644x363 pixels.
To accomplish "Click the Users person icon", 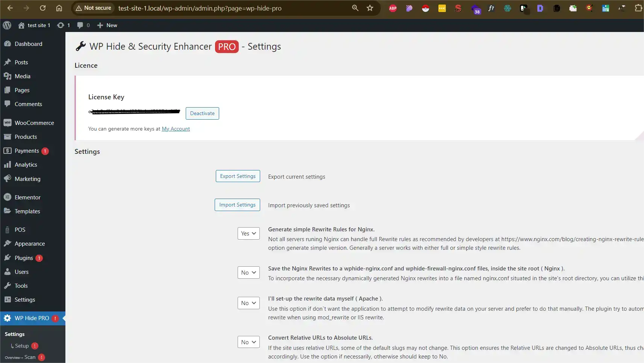I will point(7,272).
